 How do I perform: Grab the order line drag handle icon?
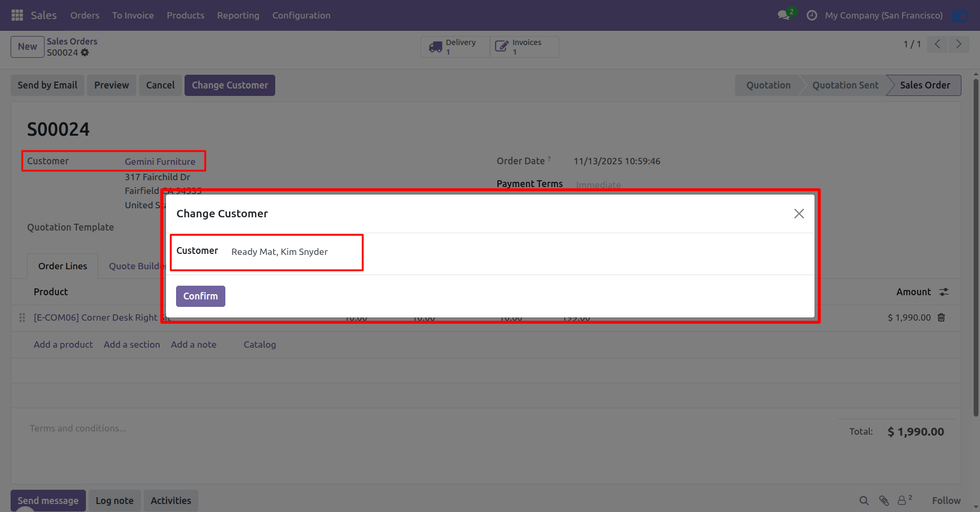[x=22, y=317]
